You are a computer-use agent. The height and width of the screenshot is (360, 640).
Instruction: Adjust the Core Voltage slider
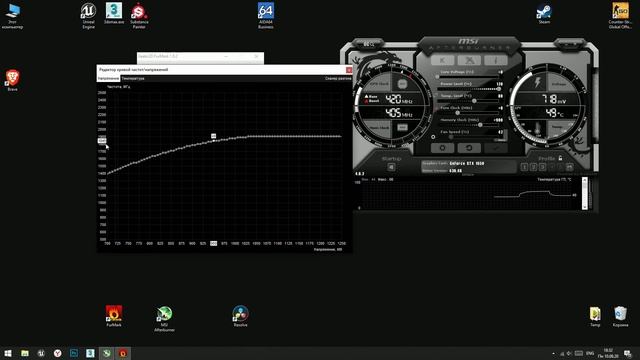point(469,77)
